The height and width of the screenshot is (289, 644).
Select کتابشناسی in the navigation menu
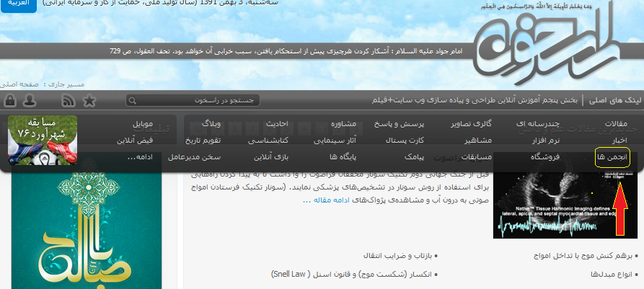268,141
